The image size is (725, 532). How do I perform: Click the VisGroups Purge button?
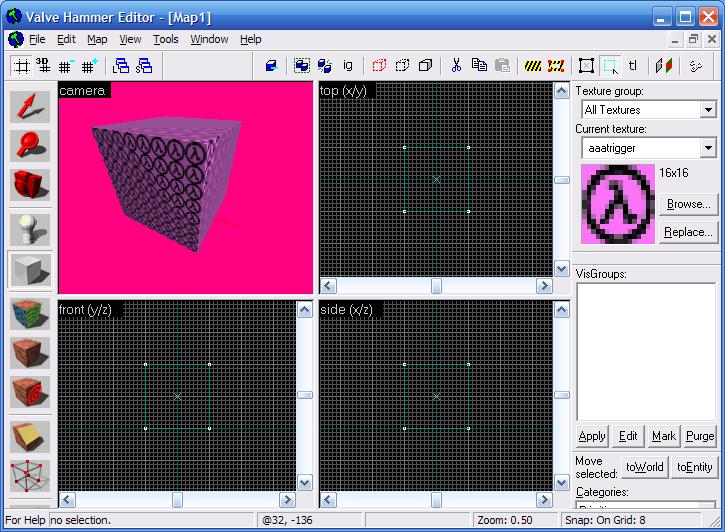(700, 436)
